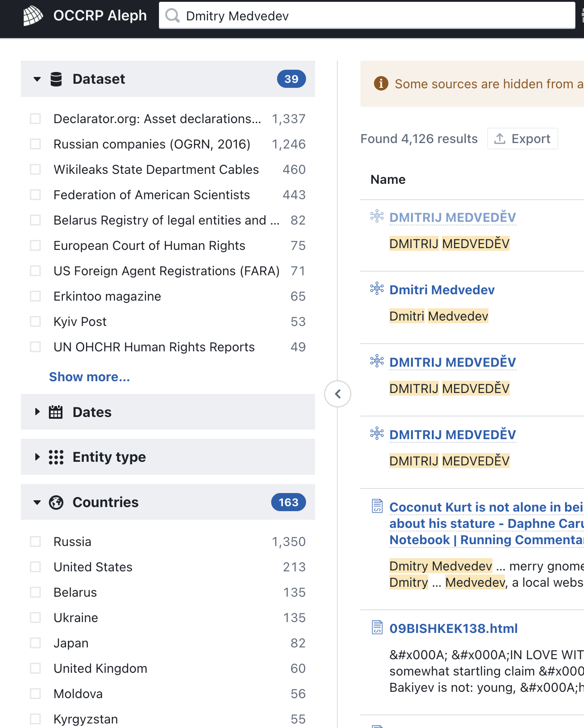584x728 pixels.
Task: Check the Declarator.org Asset declarations checkbox
Action: [35, 119]
